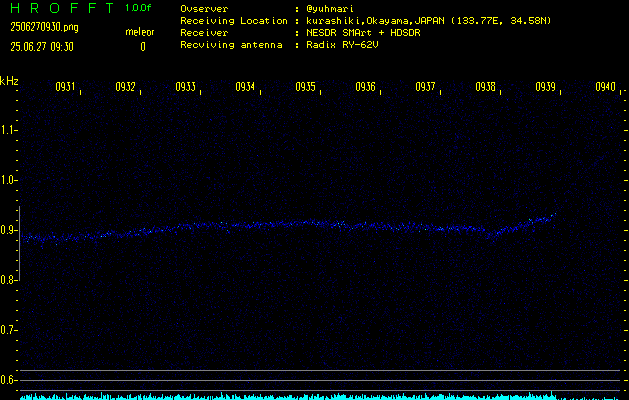Click the Receiver label
This screenshot has height=400, width=629.
204,32
